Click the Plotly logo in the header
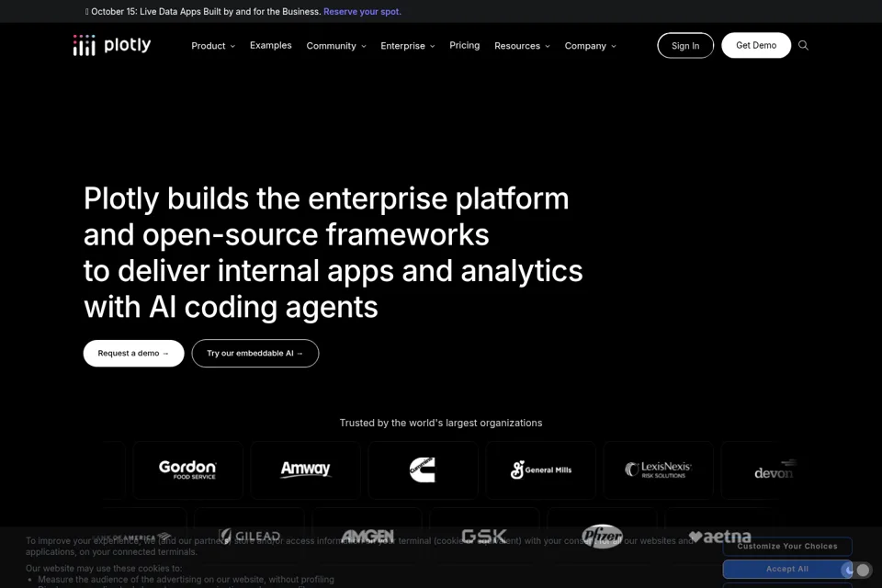 tap(112, 45)
